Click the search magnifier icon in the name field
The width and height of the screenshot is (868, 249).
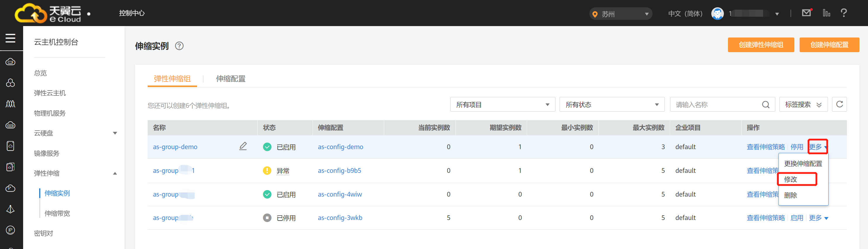click(766, 105)
